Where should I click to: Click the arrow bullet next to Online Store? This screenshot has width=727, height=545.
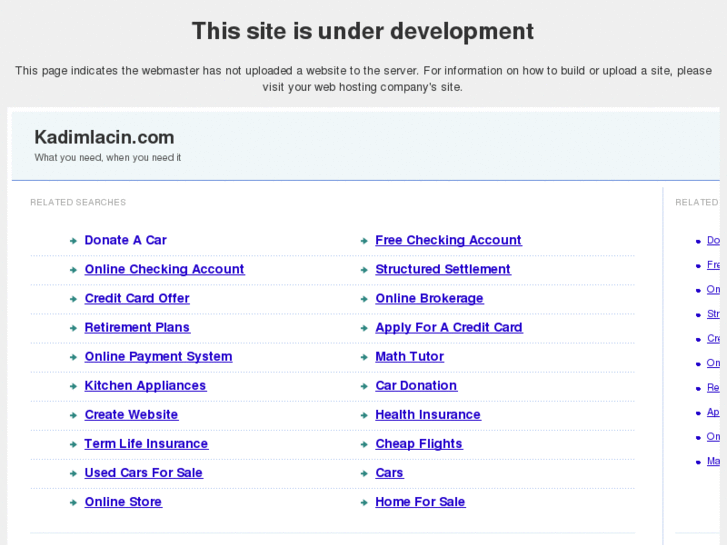pos(74,502)
